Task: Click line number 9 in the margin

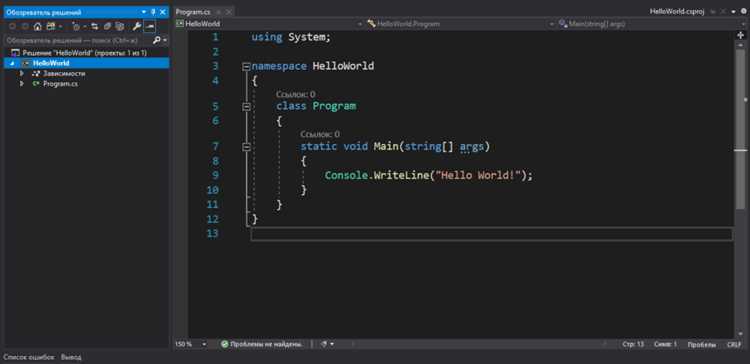Action: click(215, 176)
